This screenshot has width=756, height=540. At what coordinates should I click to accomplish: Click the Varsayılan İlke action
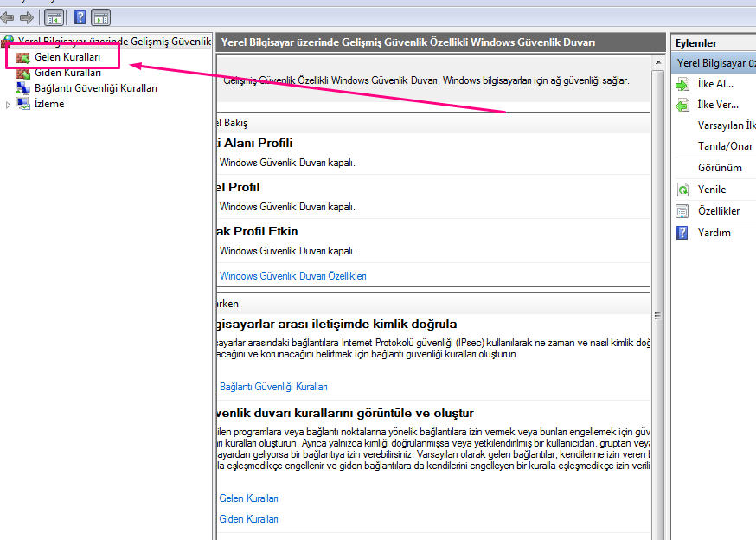[727, 125]
